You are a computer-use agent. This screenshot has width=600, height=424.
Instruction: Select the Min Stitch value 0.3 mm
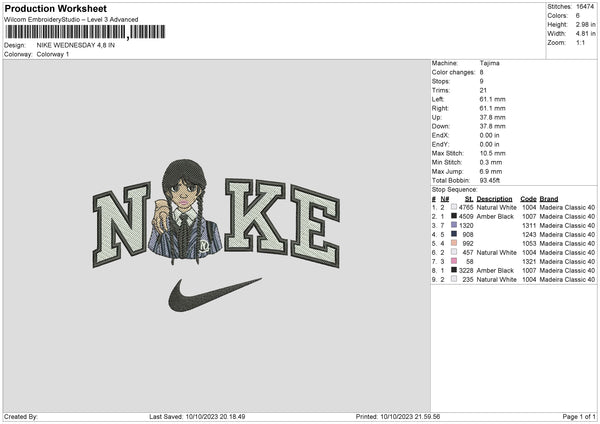[x=491, y=162]
